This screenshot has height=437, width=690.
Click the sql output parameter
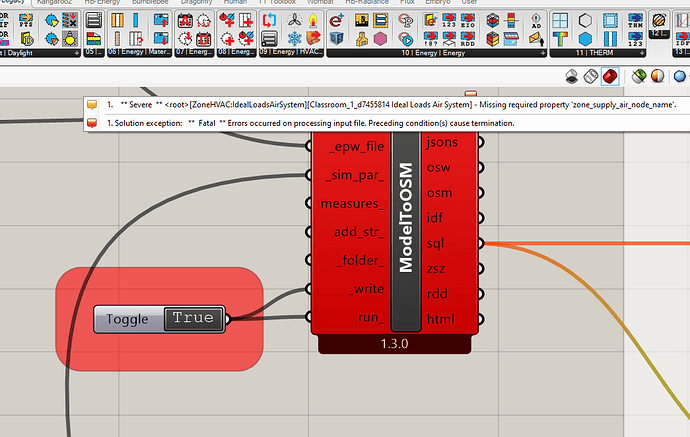click(x=435, y=243)
